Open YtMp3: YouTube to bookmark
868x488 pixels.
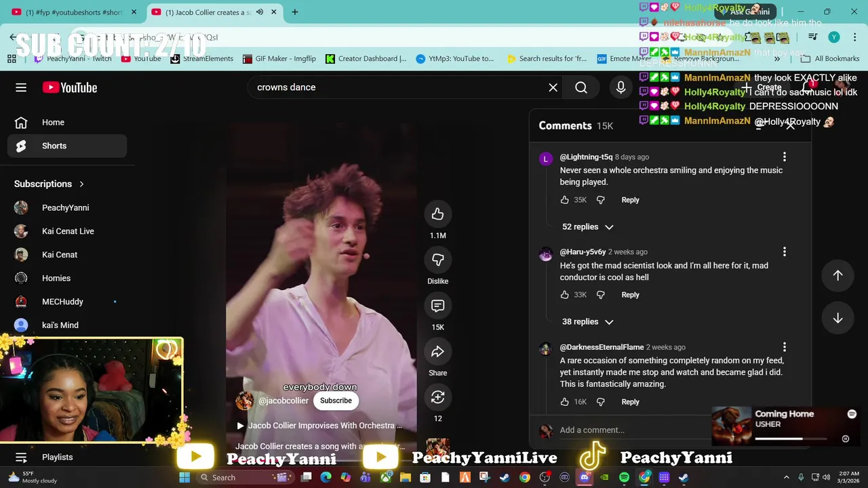(x=455, y=59)
